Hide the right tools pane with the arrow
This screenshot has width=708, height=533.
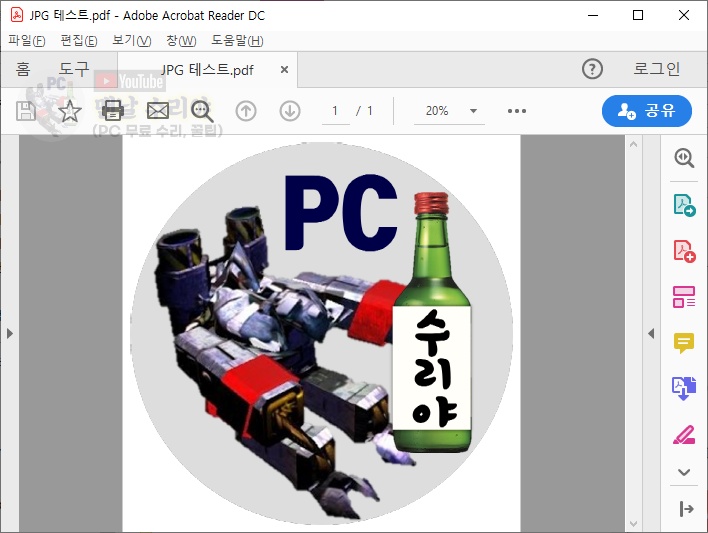click(651, 334)
